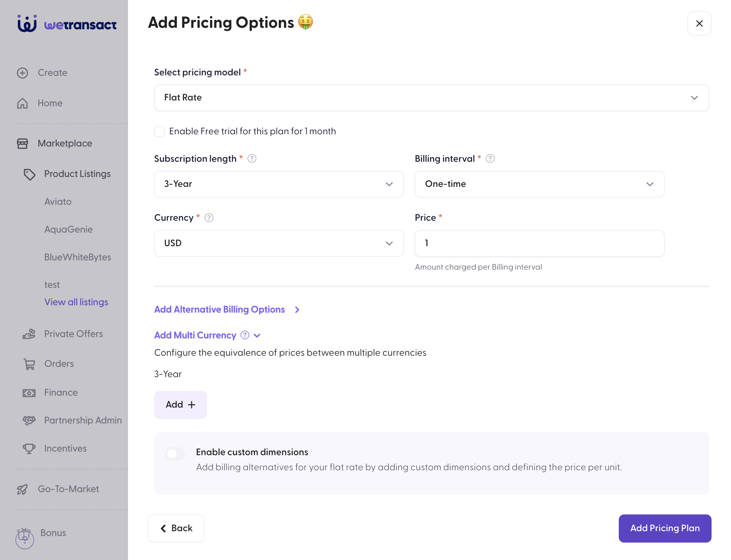Click the help icon beside Subscription length

pos(252,158)
